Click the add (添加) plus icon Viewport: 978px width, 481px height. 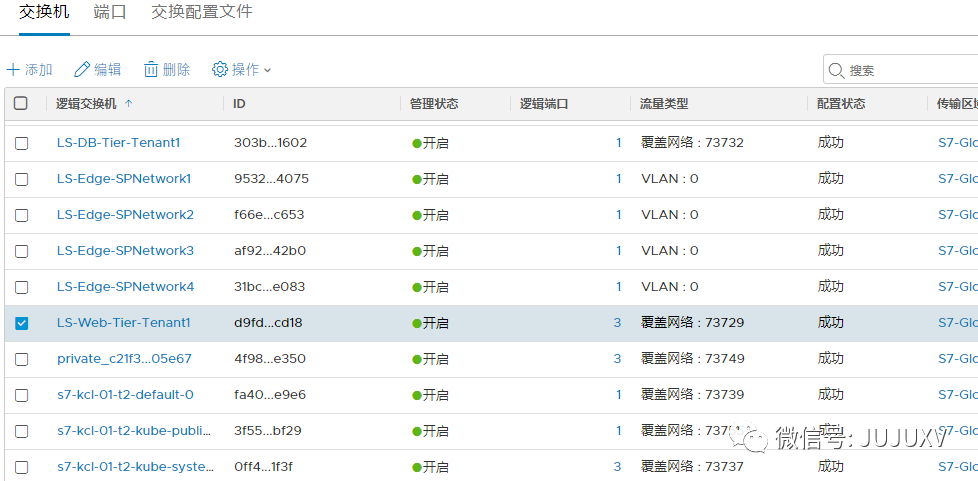click(13, 70)
